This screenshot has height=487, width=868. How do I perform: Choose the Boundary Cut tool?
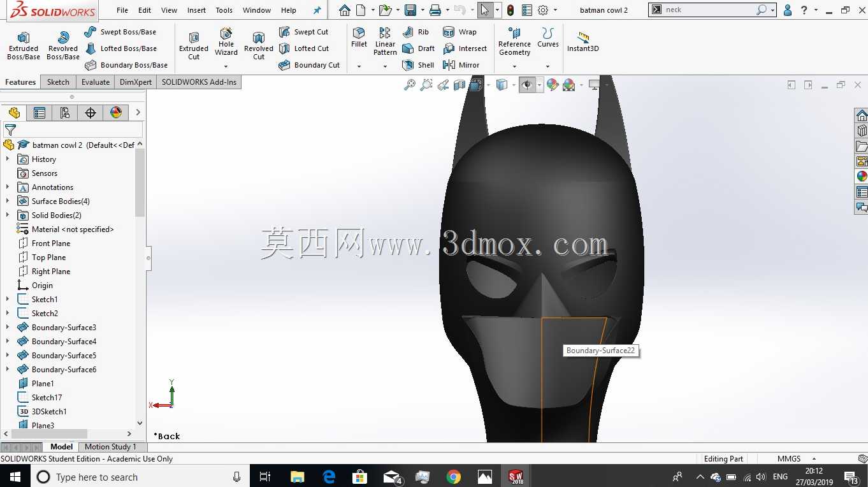point(309,65)
